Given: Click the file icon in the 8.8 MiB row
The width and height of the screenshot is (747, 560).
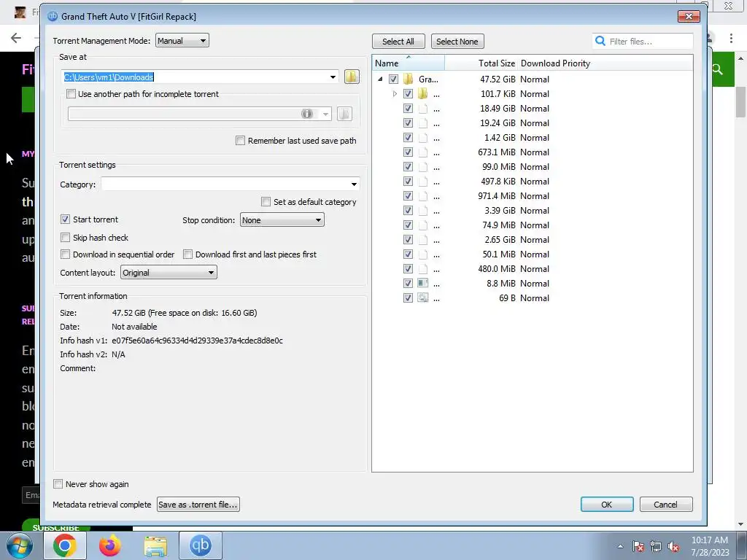Looking at the screenshot, I should (x=422, y=284).
